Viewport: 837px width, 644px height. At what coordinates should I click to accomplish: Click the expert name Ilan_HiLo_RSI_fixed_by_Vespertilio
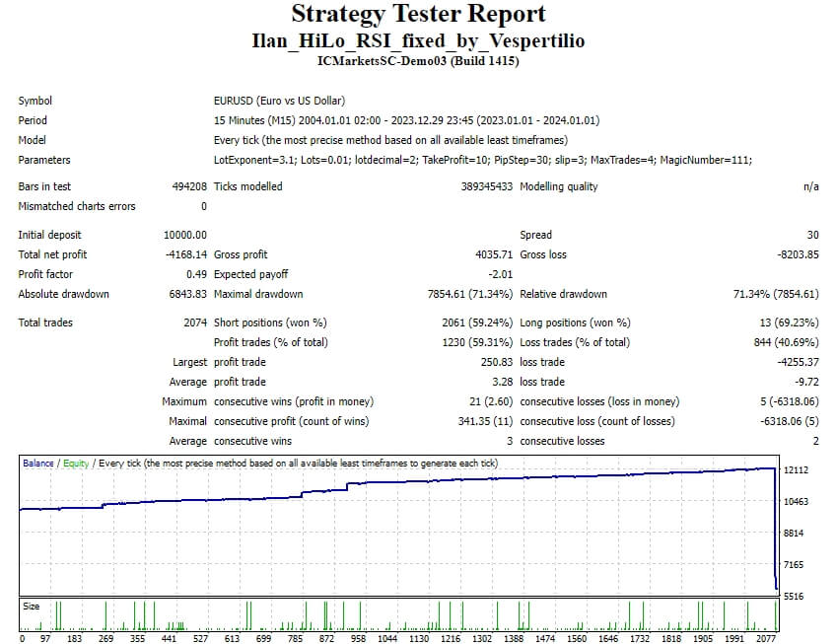tap(418, 40)
